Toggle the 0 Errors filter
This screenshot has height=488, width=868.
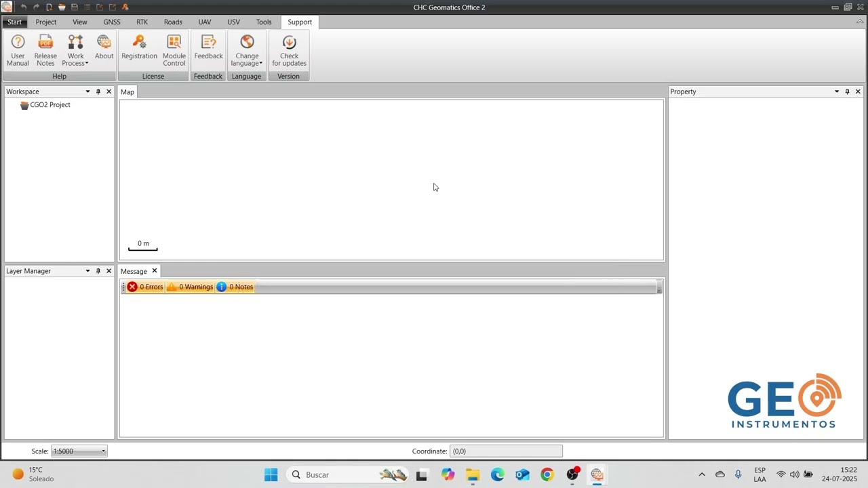pos(146,287)
